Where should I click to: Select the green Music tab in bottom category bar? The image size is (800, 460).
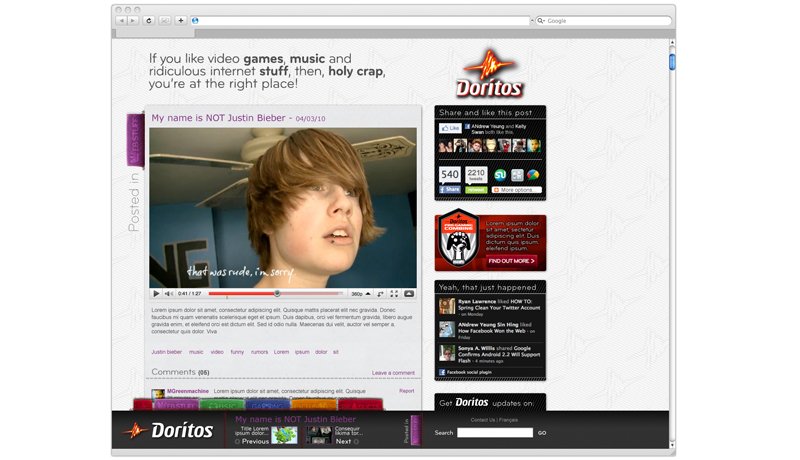(x=222, y=405)
